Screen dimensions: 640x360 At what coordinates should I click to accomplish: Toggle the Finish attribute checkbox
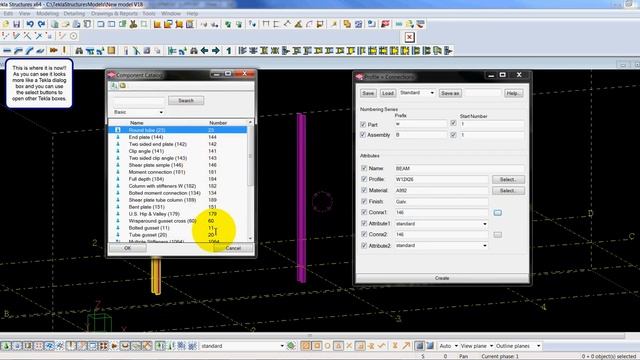[364, 201]
